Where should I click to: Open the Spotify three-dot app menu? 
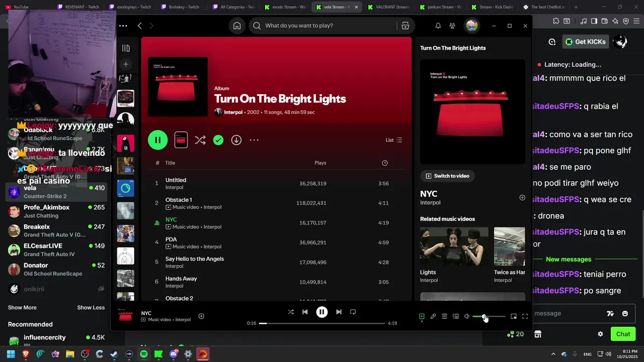point(123,26)
